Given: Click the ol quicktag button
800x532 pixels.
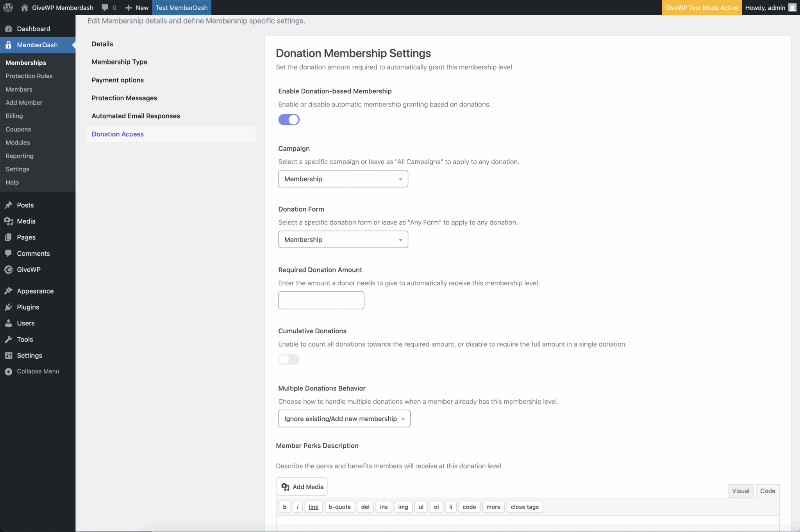Looking at the screenshot, I should [x=436, y=507].
